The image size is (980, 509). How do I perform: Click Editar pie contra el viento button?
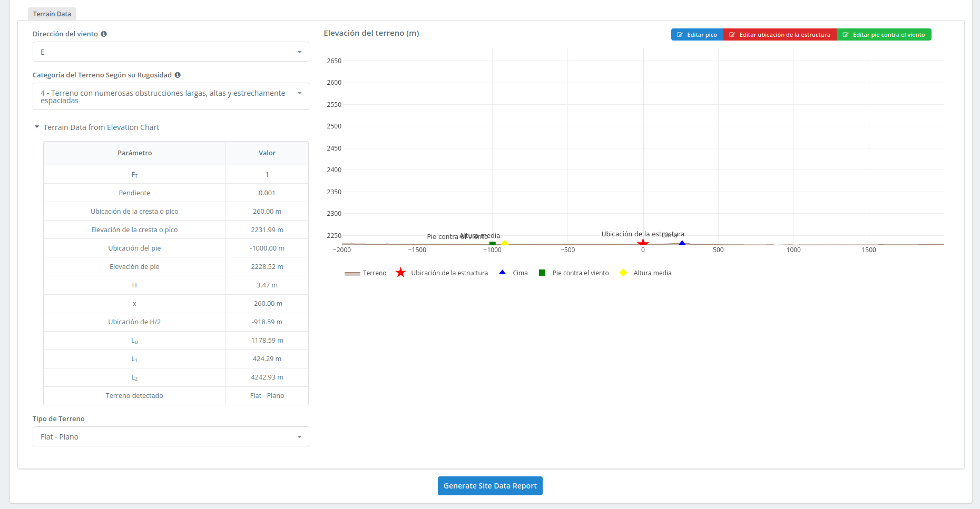[x=884, y=35]
